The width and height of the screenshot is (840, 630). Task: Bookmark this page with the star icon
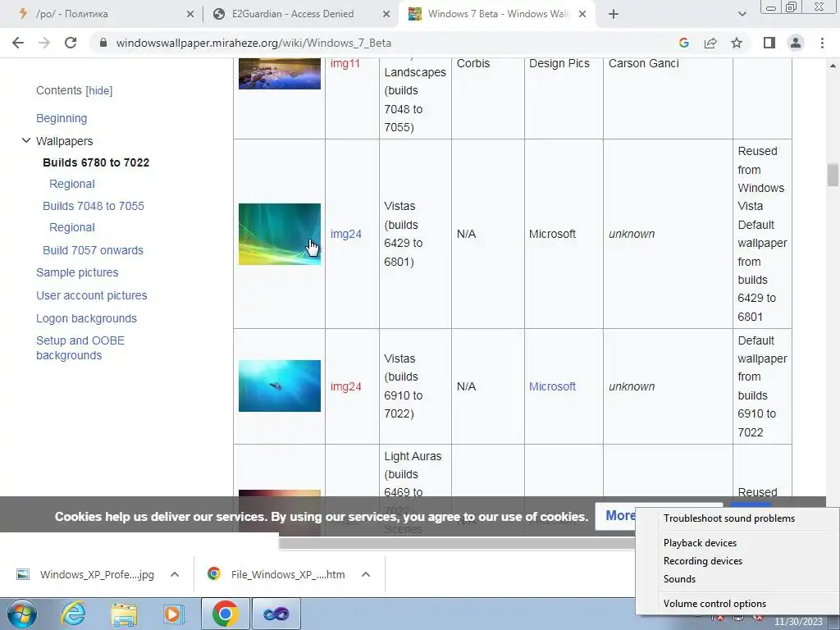(737, 43)
